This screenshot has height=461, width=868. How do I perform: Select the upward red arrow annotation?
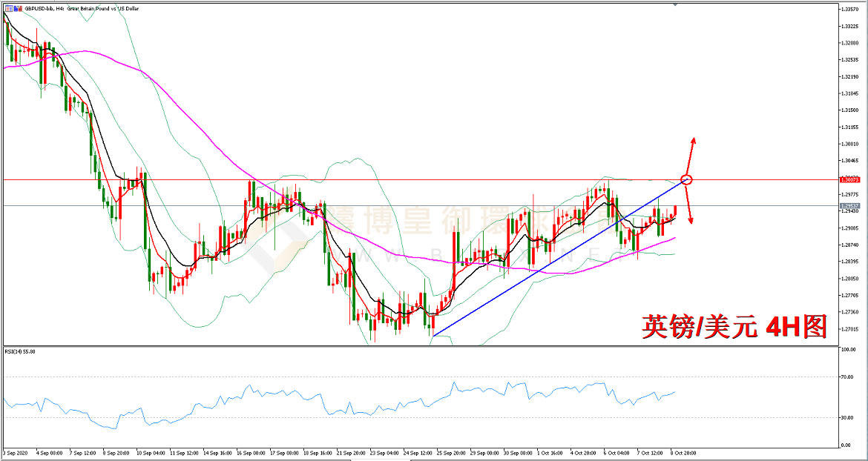tap(691, 156)
